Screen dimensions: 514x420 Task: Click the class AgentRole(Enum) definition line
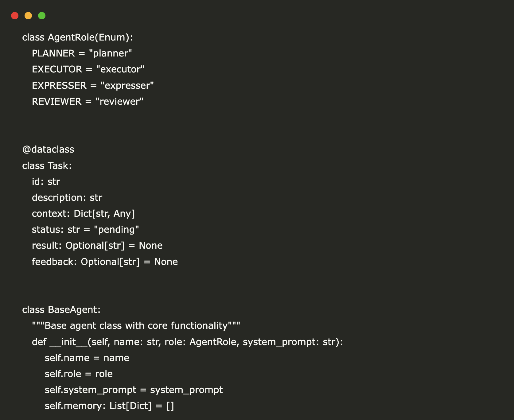pos(77,37)
